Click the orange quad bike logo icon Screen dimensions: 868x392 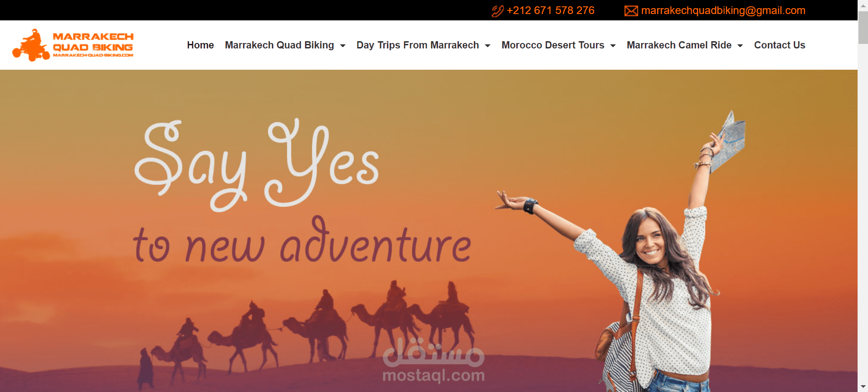31,45
